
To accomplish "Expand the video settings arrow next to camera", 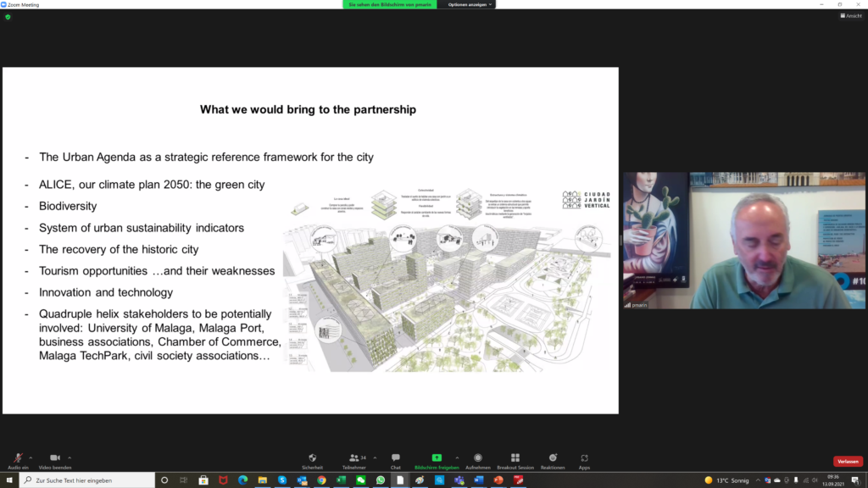I will pyautogui.click(x=70, y=457).
